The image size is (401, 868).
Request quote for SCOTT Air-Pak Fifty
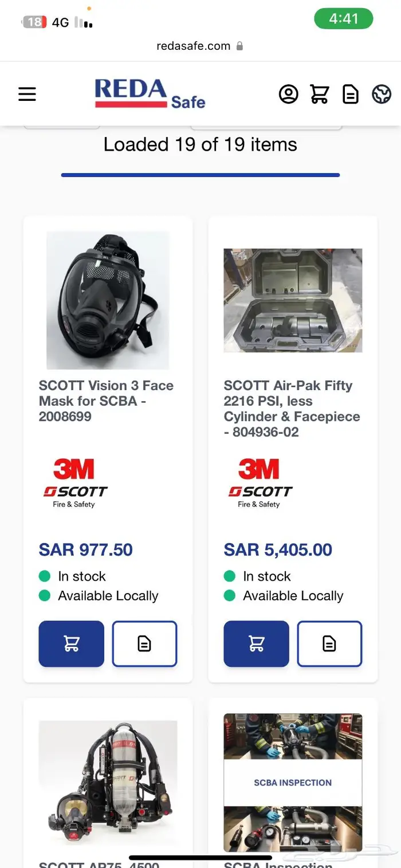coord(329,644)
